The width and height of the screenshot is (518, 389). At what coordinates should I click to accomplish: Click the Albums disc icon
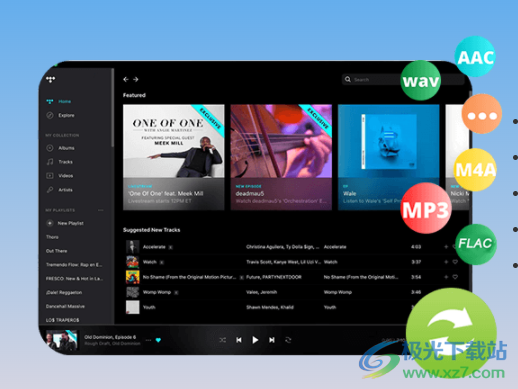point(50,148)
